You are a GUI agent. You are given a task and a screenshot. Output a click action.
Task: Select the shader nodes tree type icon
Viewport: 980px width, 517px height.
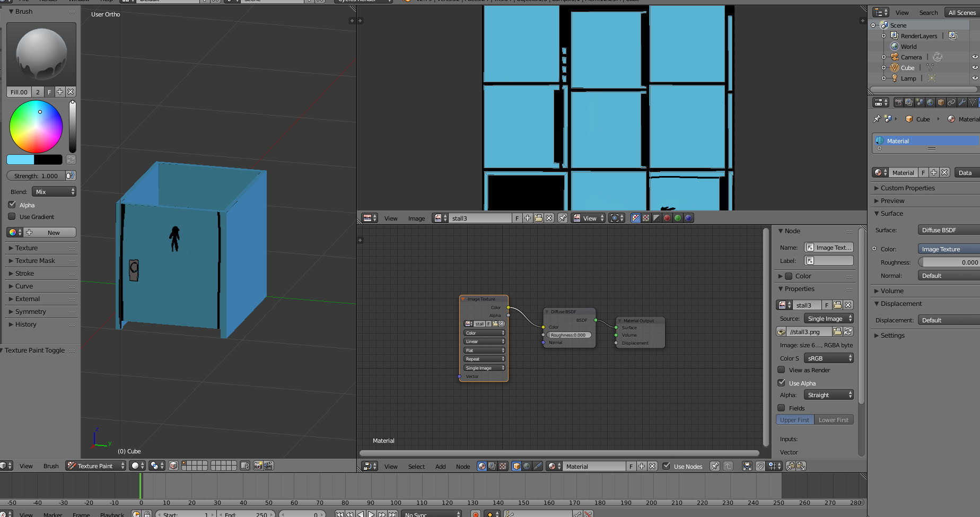tap(482, 466)
